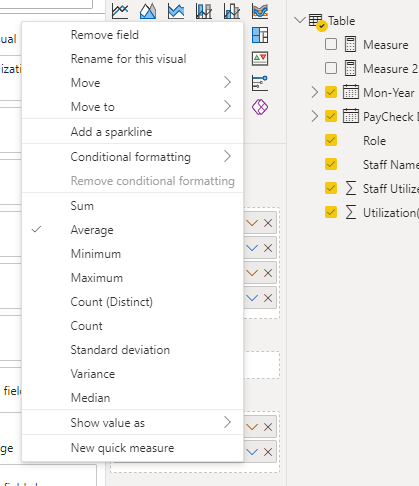Set aggregation to Variance
This screenshot has height=486, width=419.
(133, 374)
